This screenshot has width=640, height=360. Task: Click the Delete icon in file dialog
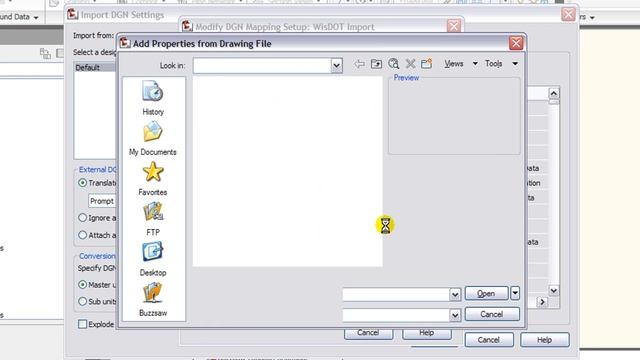click(x=410, y=64)
